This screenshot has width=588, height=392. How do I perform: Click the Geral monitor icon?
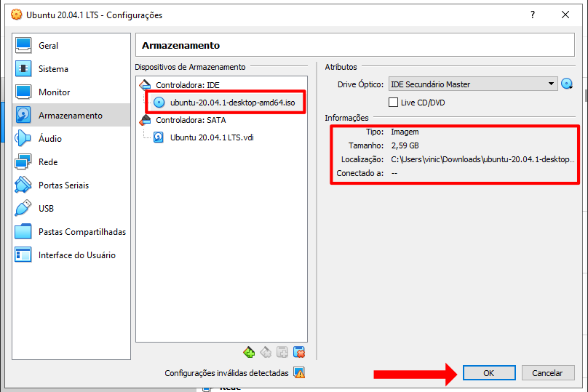pyautogui.click(x=23, y=45)
